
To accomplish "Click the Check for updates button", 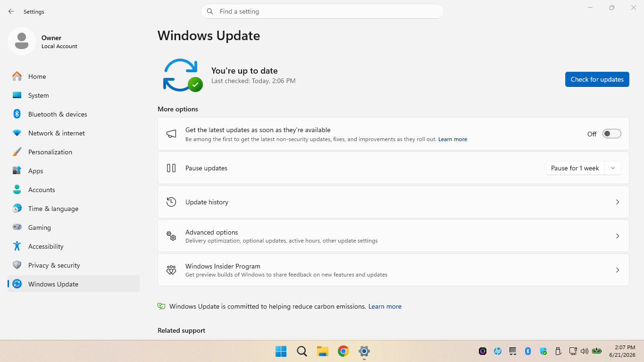I will click(597, 79).
